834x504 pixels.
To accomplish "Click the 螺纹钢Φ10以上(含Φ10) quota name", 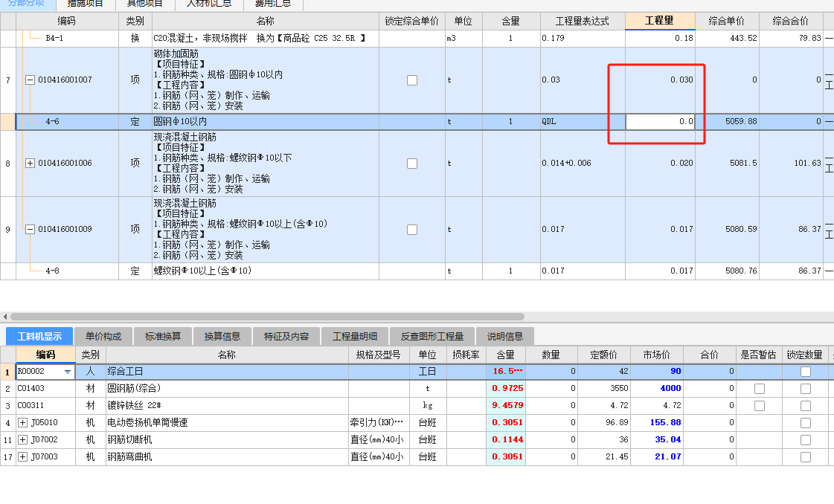I will (x=202, y=271).
